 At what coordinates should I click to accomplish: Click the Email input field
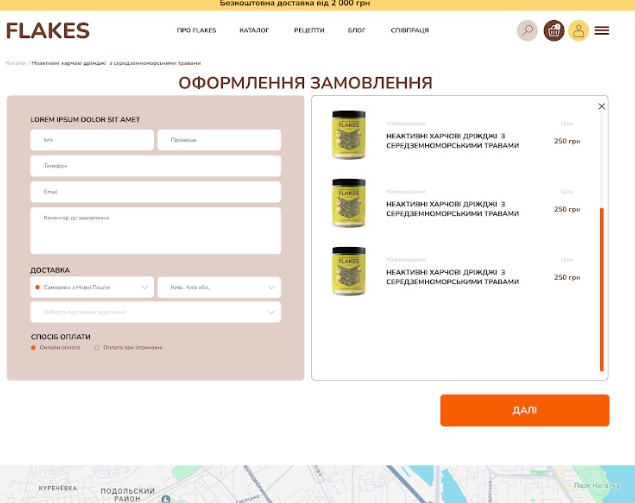[155, 192]
